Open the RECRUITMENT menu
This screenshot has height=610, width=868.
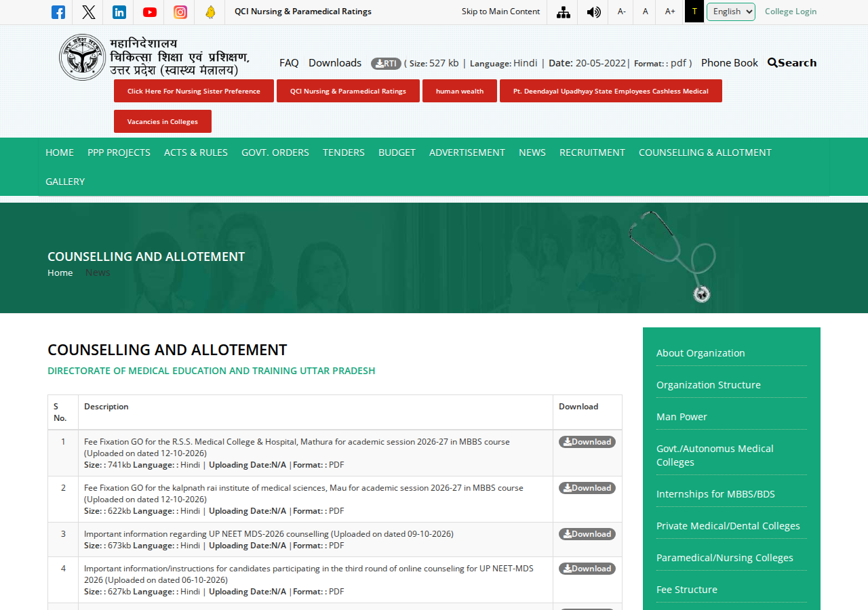tap(592, 152)
